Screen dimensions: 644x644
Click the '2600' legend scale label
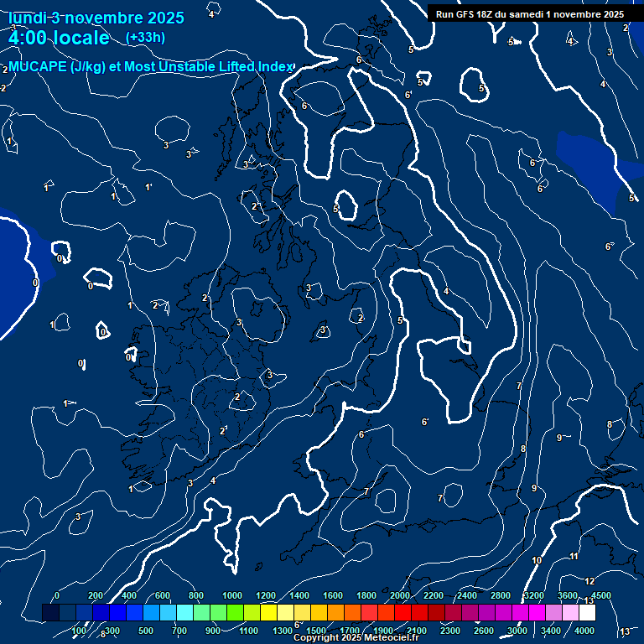click(x=484, y=631)
